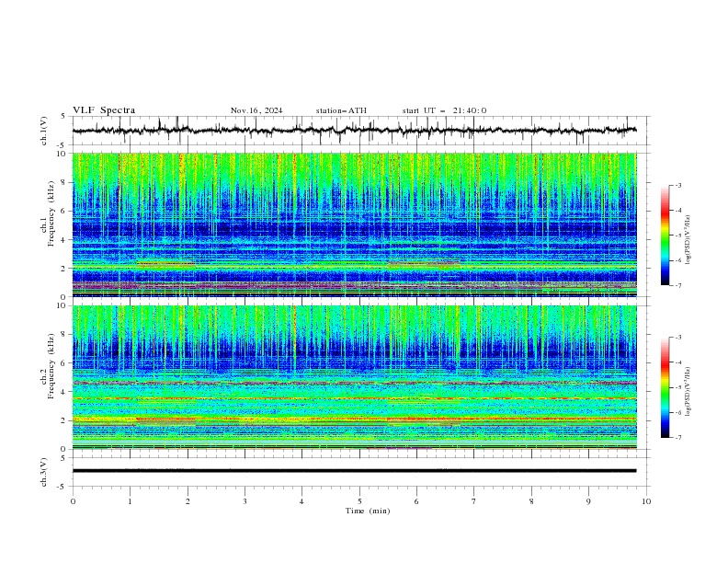Click the ch.3 voltage waveform trace panel
The height and width of the screenshot is (563, 728).
coord(361,472)
